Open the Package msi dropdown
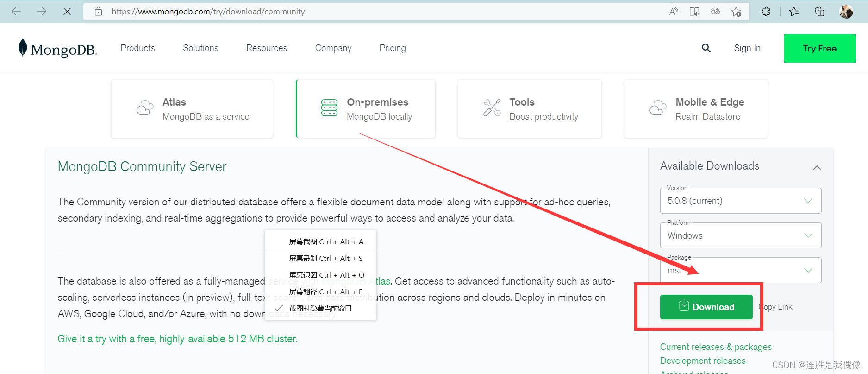The height and width of the screenshot is (374, 868). click(x=741, y=270)
